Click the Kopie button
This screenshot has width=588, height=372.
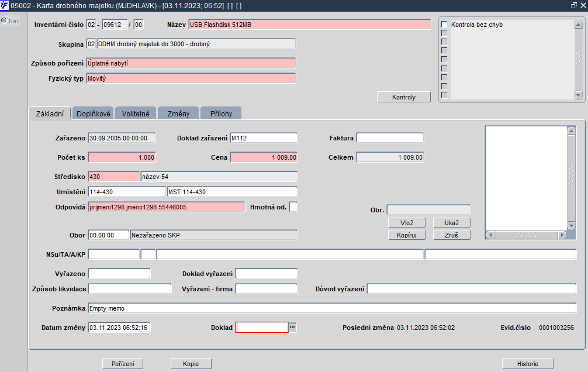pyautogui.click(x=191, y=364)
